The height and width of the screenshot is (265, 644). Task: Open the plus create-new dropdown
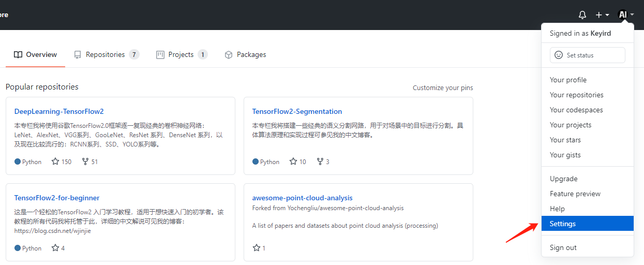click(602, 15)
